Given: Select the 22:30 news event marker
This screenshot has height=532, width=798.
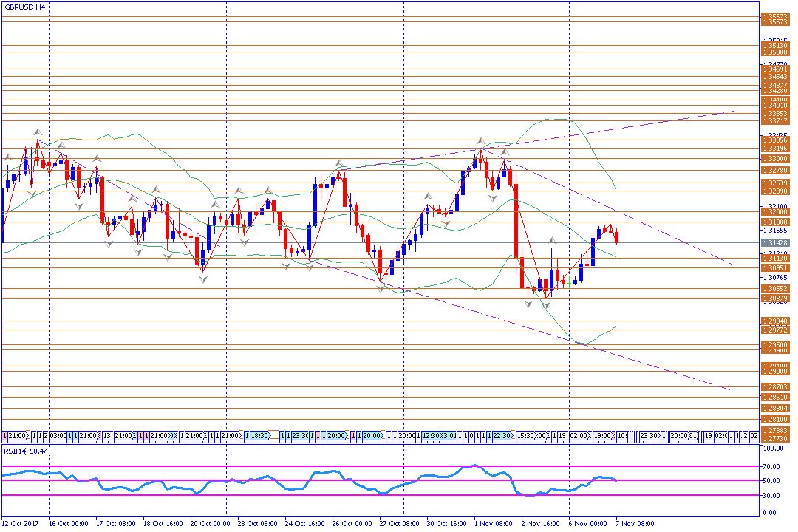Looking at the screenshot, I should click(x=502, y=436).
